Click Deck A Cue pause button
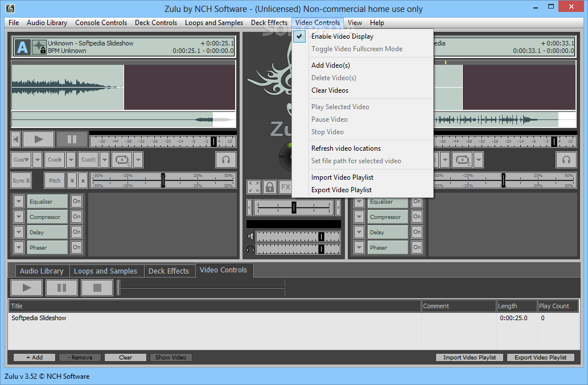 pos(88,160)
